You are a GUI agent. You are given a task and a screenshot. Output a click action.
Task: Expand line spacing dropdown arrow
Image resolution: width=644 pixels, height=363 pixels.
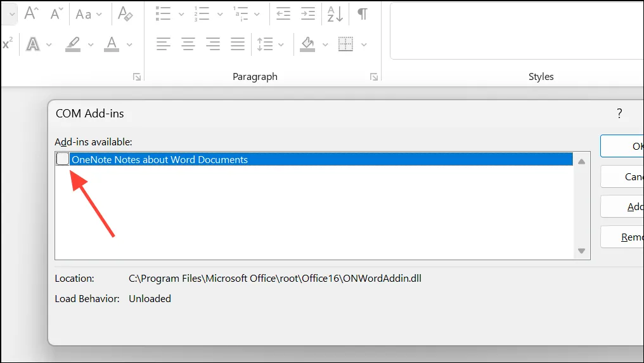281,44
